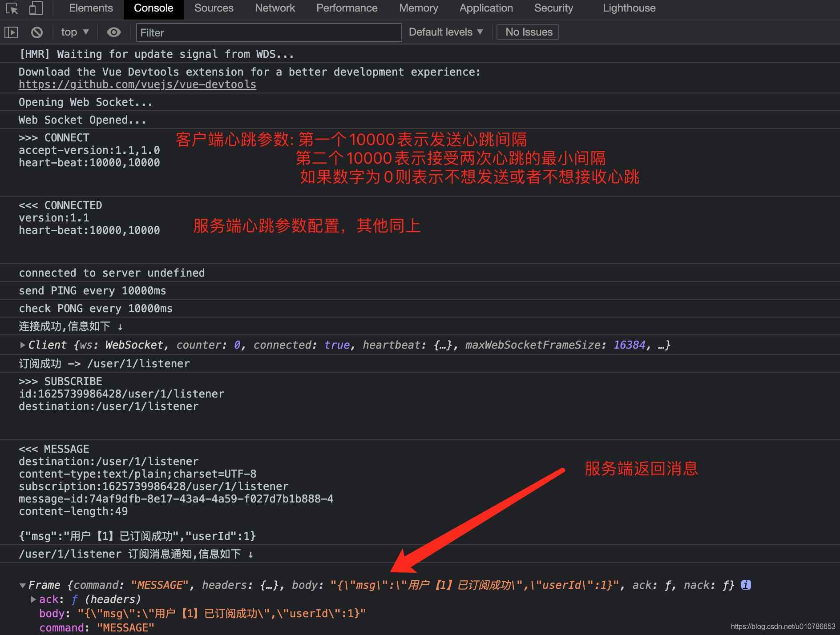Open the console sidebar icon

pos(11,32)
